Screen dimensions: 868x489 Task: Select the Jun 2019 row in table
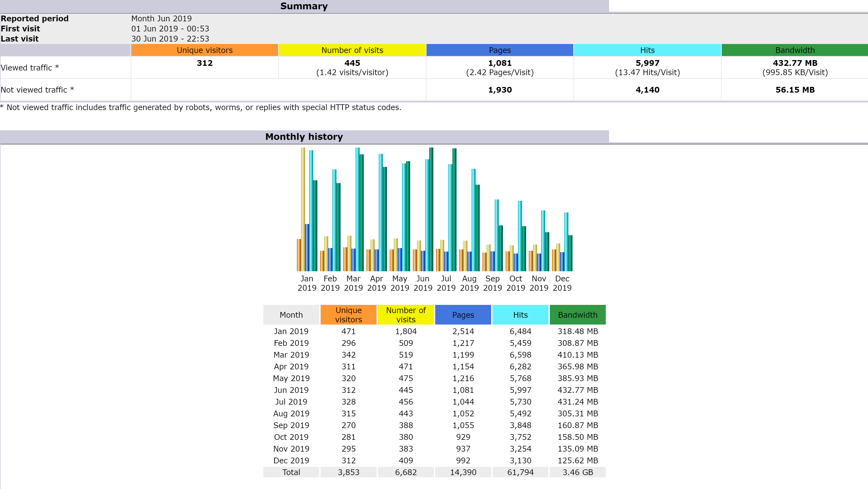pos(291,390)
